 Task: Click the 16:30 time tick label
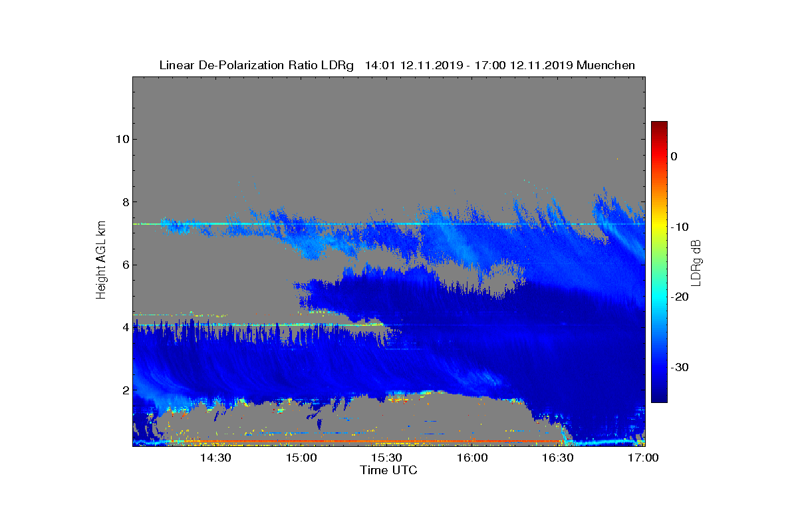[558, 458]
